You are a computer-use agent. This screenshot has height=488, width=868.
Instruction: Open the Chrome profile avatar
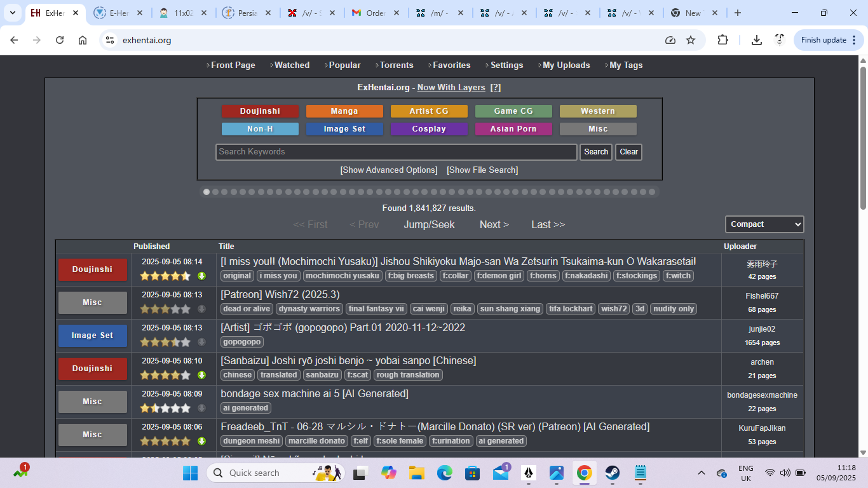780,40
